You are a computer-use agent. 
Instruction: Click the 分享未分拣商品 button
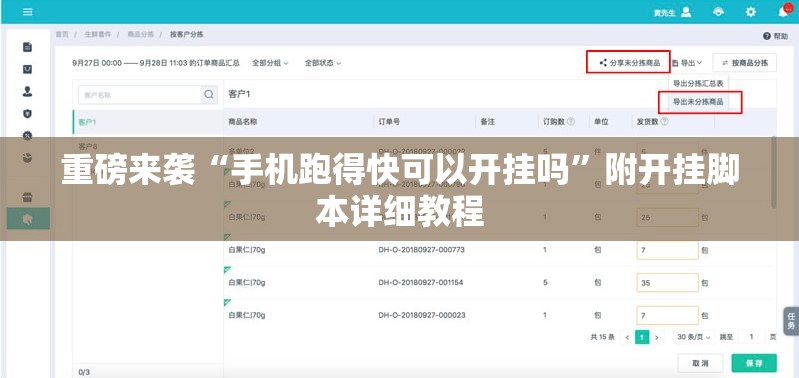[628, 63]
